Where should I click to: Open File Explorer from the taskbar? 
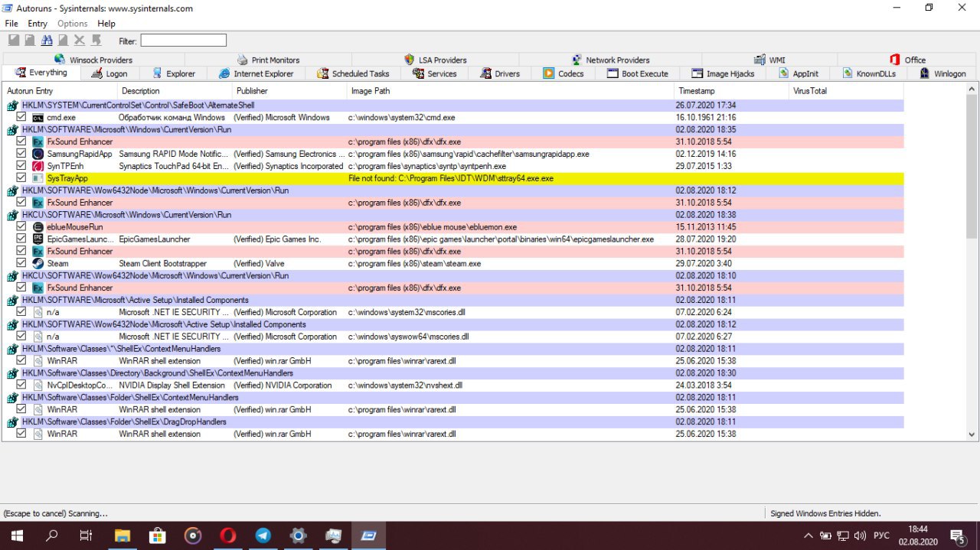(x=122, y=535)
